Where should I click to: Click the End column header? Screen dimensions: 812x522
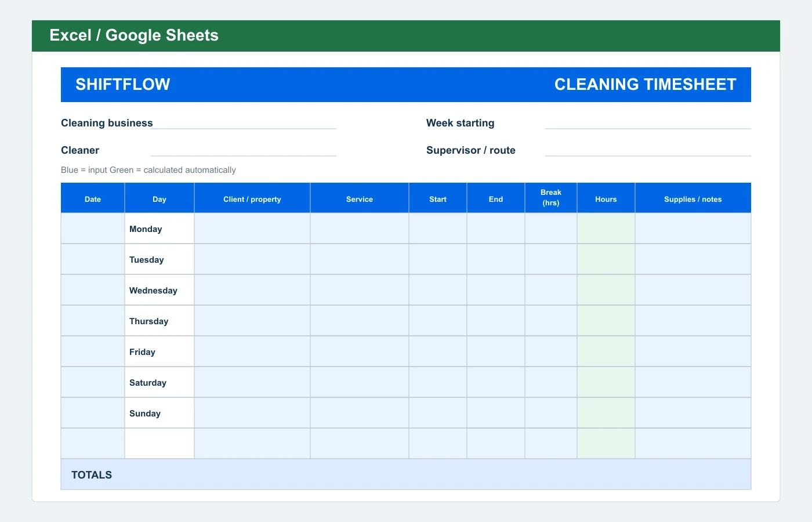click(496, 198)
